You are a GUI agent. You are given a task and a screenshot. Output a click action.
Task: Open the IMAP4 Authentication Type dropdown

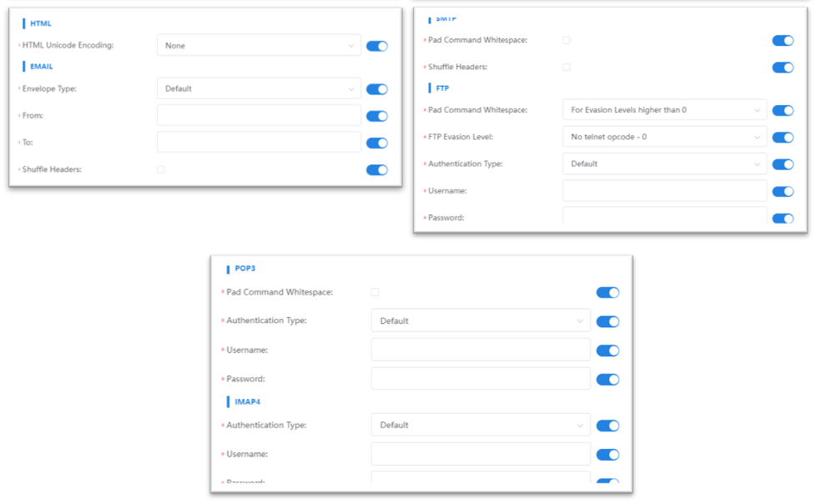coord(481,425)
